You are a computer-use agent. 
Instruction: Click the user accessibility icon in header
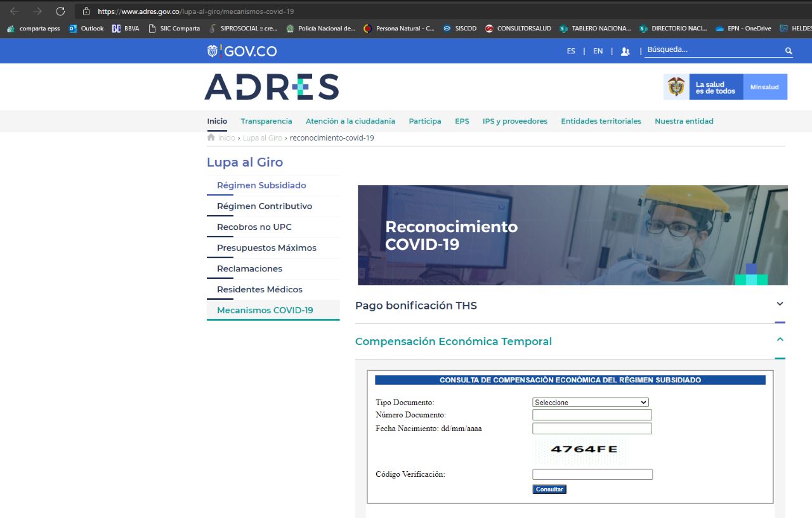(625, 51)
